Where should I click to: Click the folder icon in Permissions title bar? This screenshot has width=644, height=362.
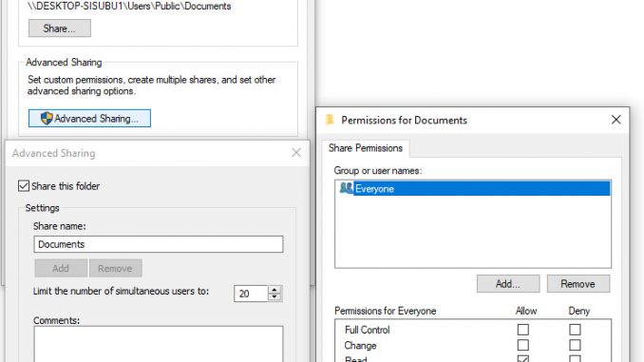pos(330,120)
